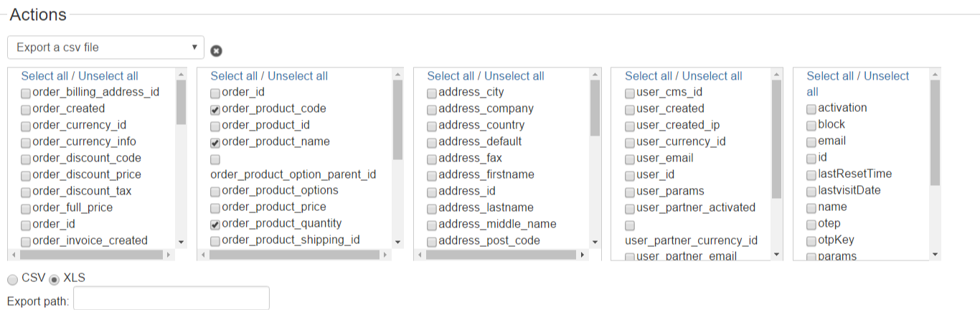
Task: Check the order_discount_code checkbox
Action: point(26,159)
